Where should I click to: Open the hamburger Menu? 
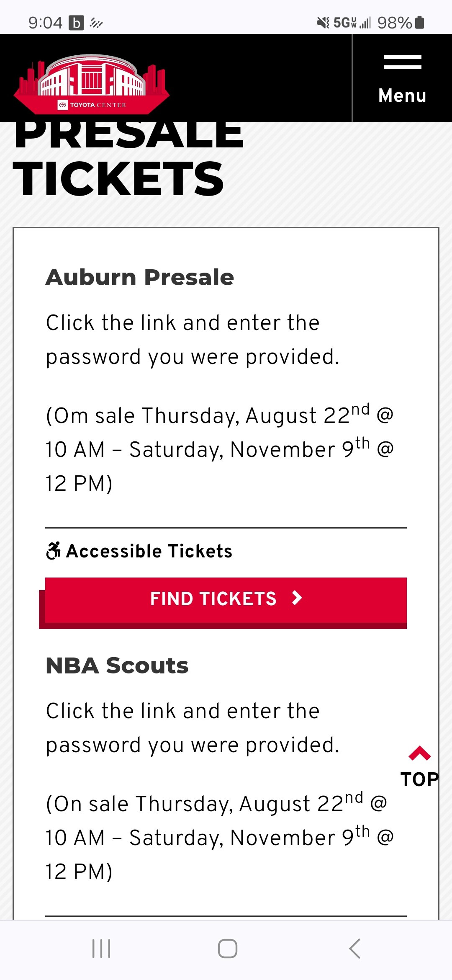402,78
